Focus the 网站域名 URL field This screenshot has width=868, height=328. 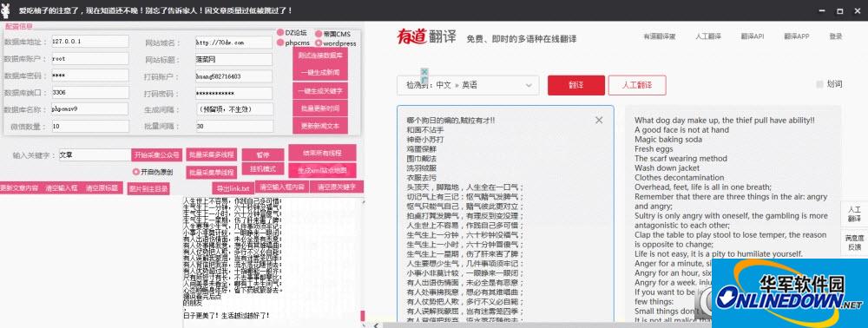(234, 42)
